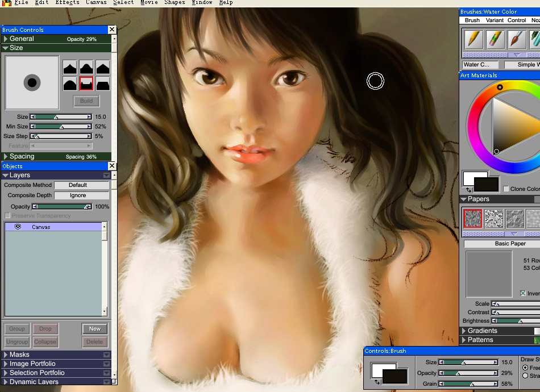Select the second paper texture thumbnail

pos(494,219)
